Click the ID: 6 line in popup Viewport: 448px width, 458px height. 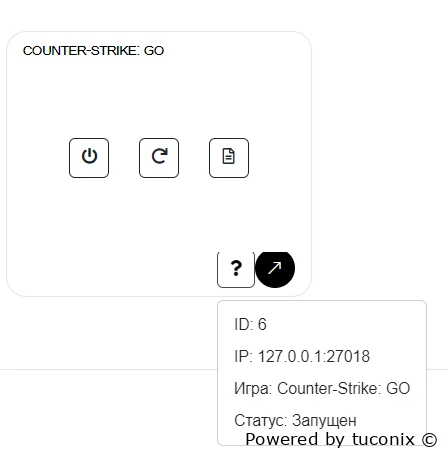point(250,324)
